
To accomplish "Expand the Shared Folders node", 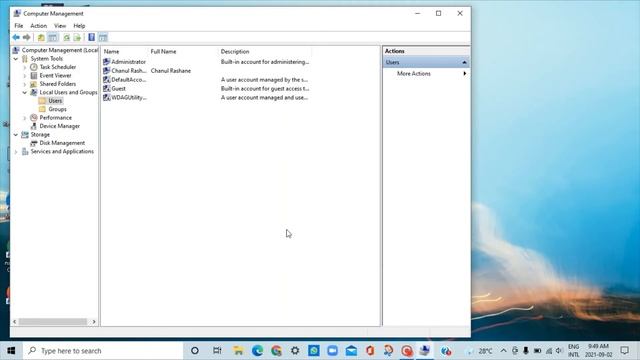I will point(25,84).
